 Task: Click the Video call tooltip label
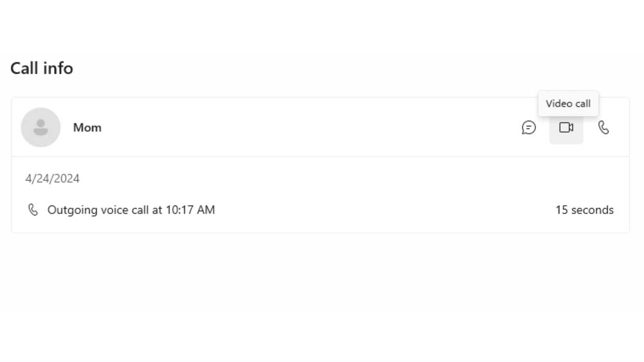point(568,104)
